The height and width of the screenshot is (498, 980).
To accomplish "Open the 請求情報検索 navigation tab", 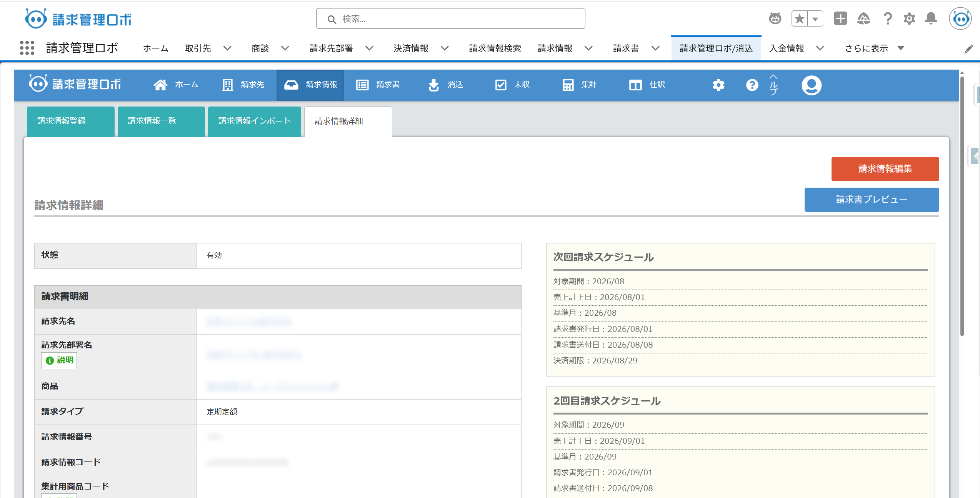I will 495,48.
